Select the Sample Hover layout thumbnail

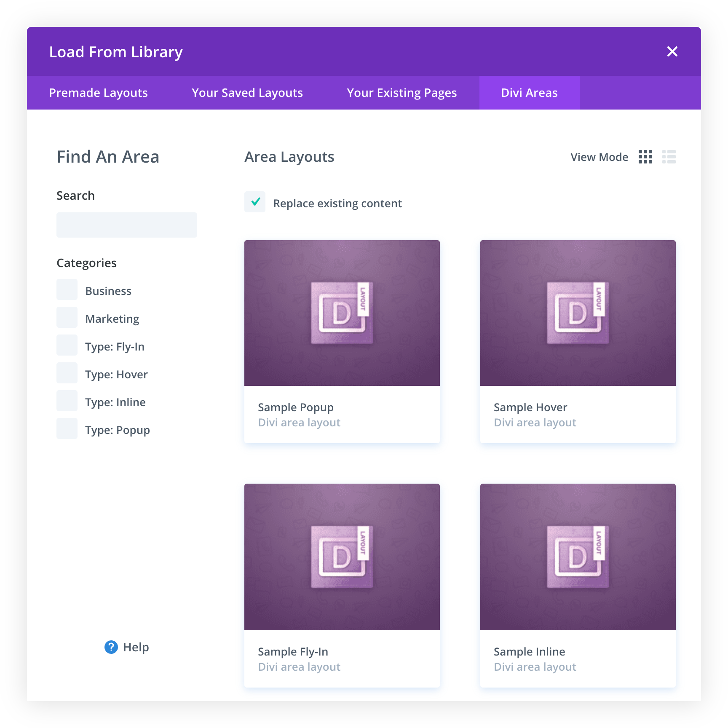578,313
